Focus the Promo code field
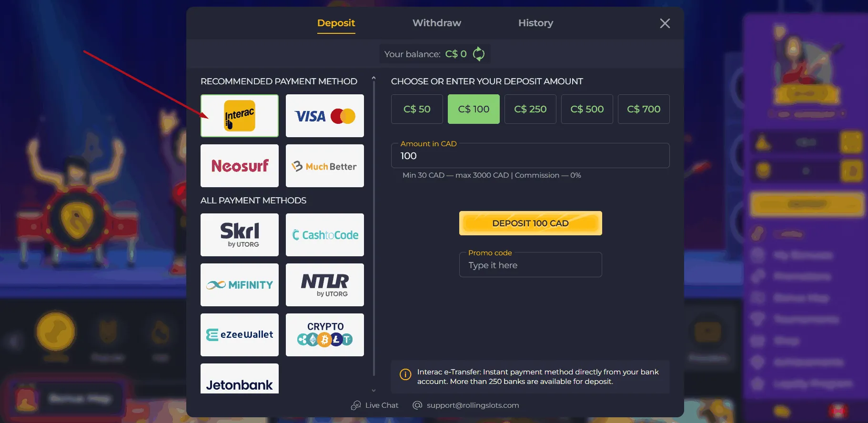 (531, 265)
